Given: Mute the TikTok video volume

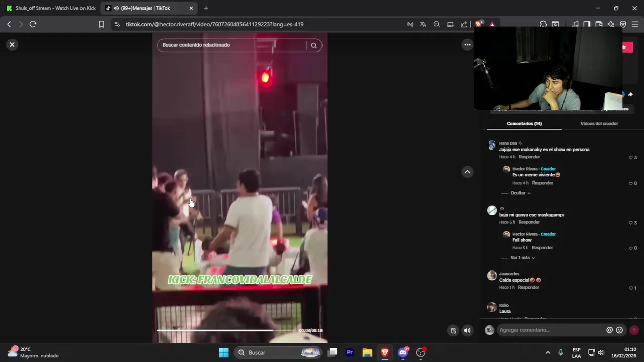Looking at the screenshot, I should [467, 330].
